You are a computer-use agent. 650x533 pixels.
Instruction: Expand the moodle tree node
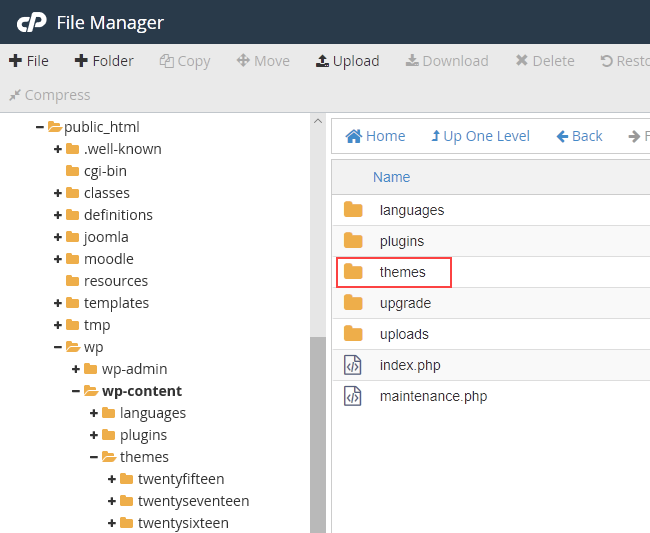click(58, 259)
